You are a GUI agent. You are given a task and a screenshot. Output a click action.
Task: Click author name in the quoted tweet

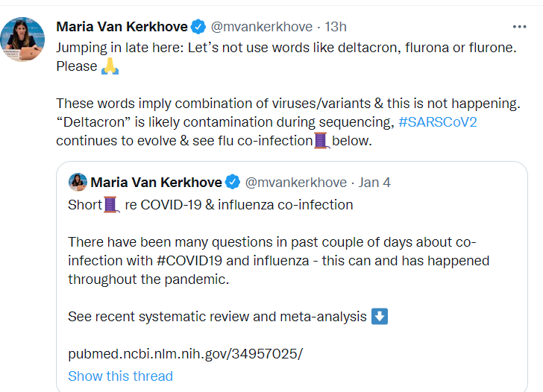156,183
